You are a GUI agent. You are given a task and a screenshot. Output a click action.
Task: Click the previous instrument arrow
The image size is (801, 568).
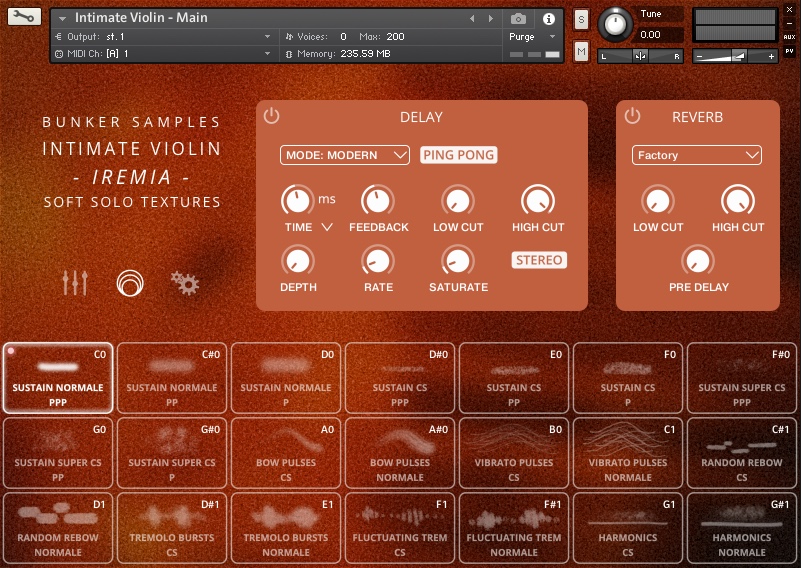pyautogui.click(x=473, y=19)
